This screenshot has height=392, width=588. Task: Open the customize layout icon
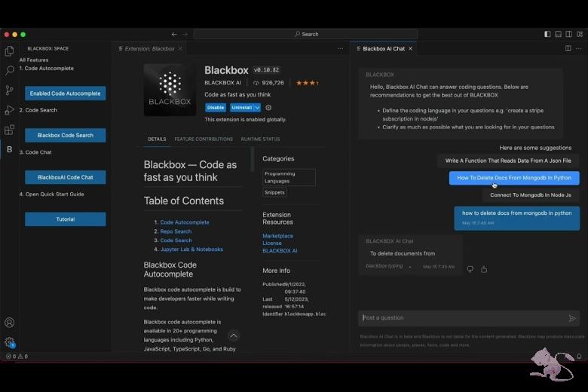(580, 34)
